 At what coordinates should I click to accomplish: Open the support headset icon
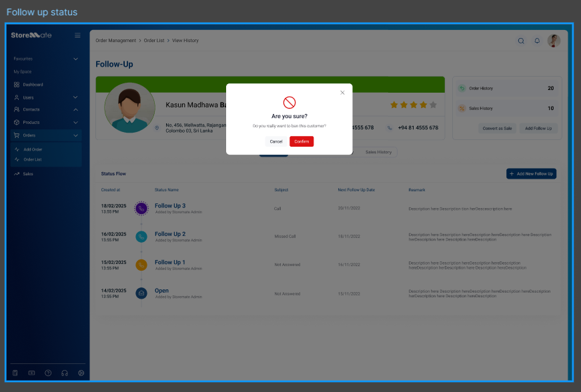click(x=65, y=373)
